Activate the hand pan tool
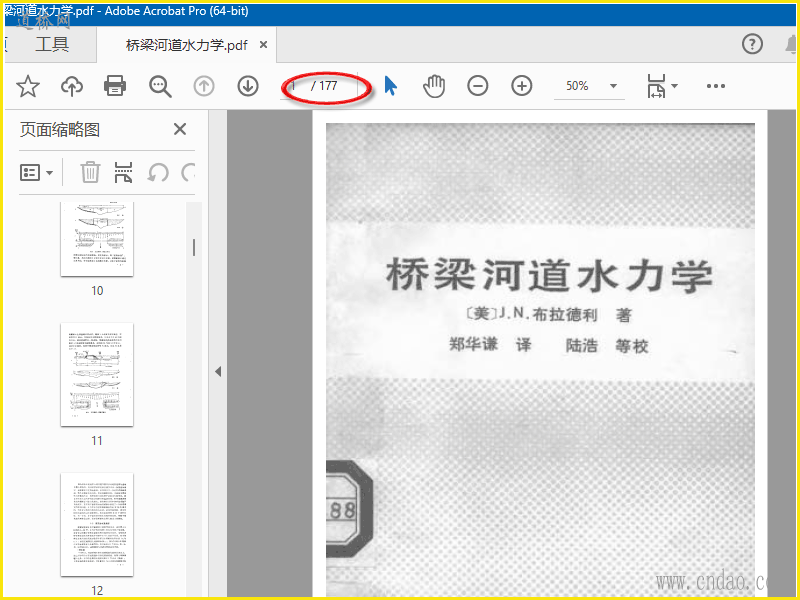Screen dimensions: 800x600 coord(434,86)
